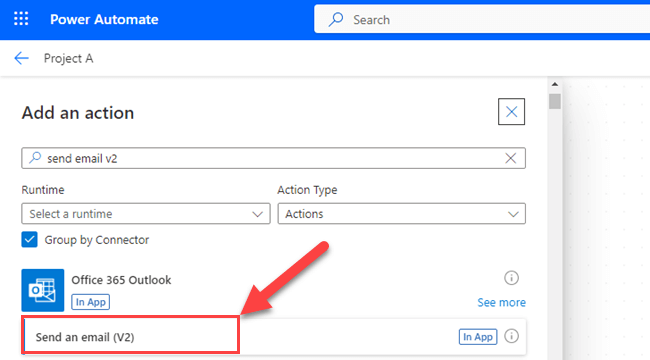Click into the 'send email v2' search field
Image resolution: width=650 pixels, height=360 pixels.
tap(273, 158)
